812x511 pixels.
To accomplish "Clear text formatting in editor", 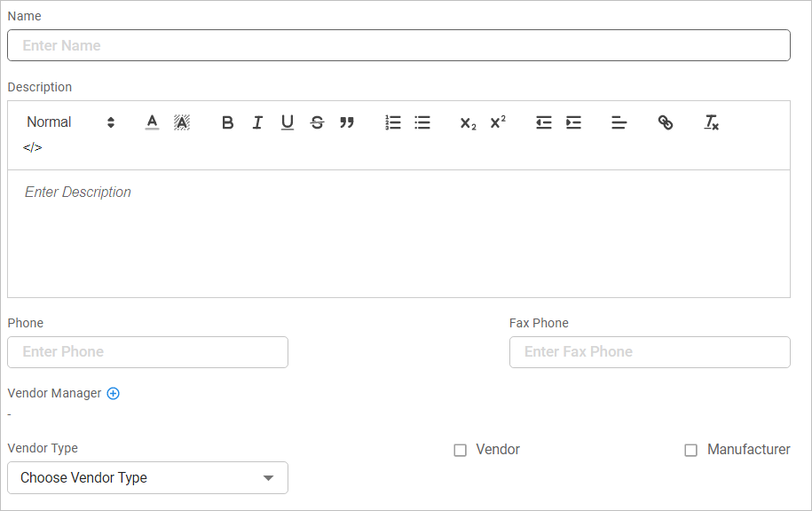I will point(711,122).
